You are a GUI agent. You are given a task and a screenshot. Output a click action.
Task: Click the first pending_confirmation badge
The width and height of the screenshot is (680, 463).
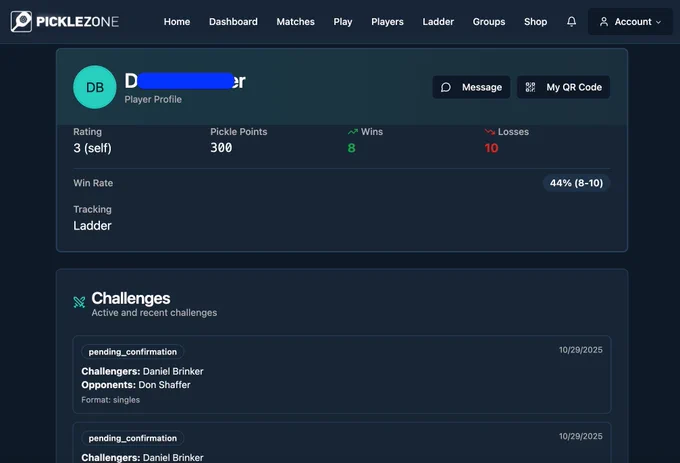[133, 352]
